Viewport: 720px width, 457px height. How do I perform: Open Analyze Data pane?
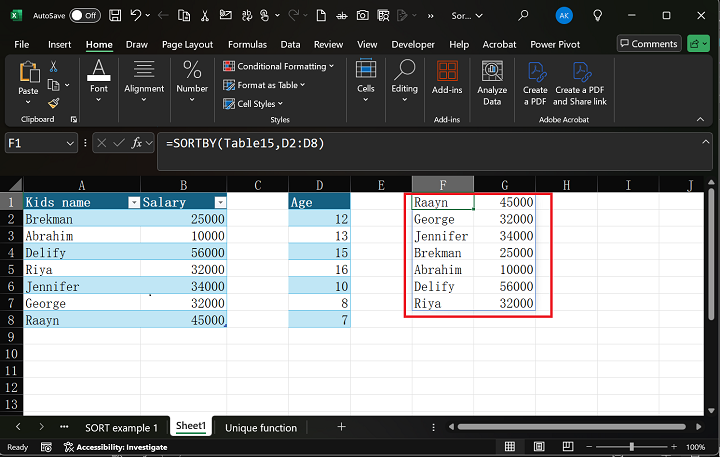click(492, 82)
